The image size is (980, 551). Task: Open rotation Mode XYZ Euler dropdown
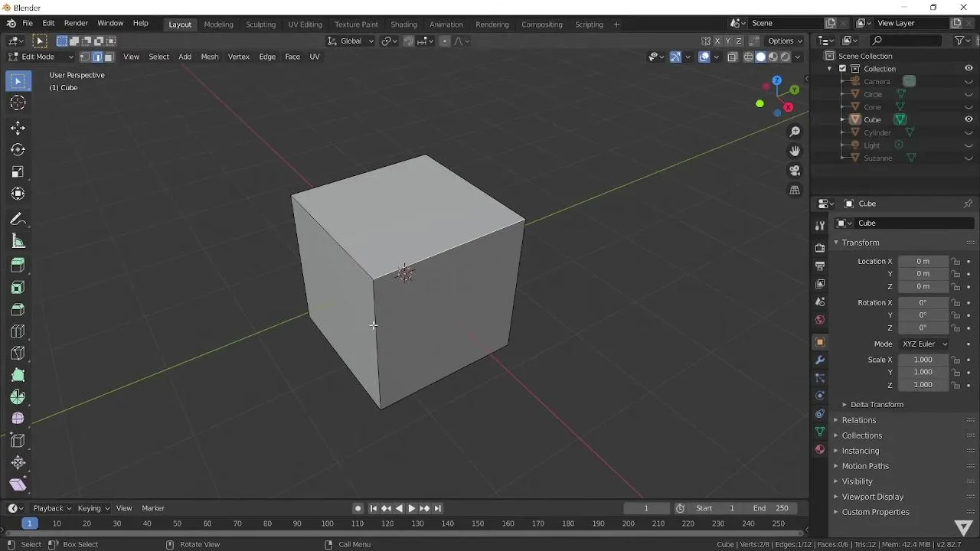coord(923,344)
